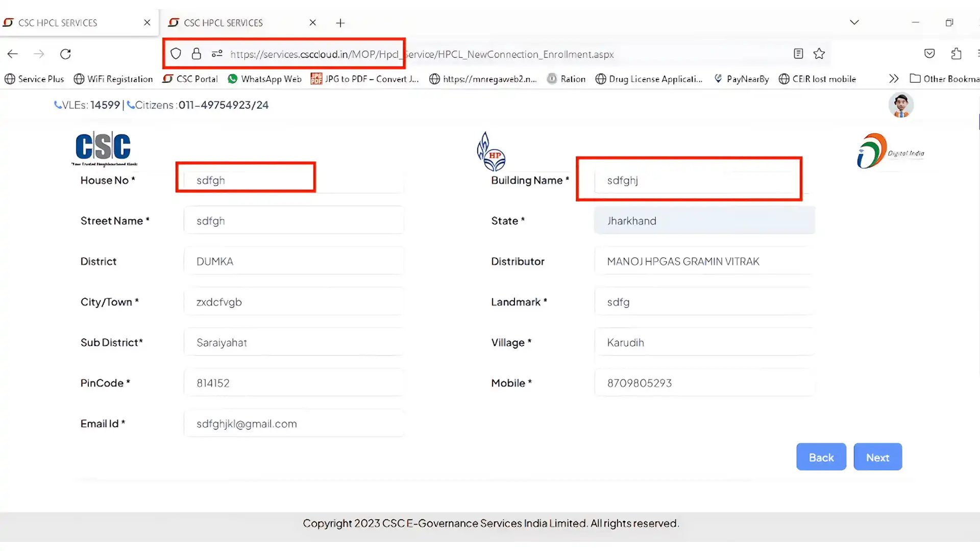Click the browser reload page icon

tap(65, 54)
